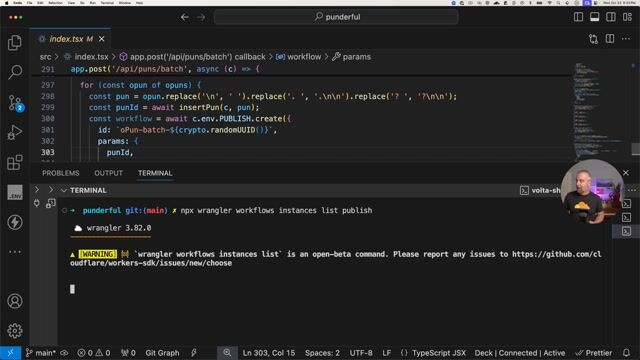Switch git branch via main* status item
The height and width of the screenshot is (360, 640).
pos(40,353)
